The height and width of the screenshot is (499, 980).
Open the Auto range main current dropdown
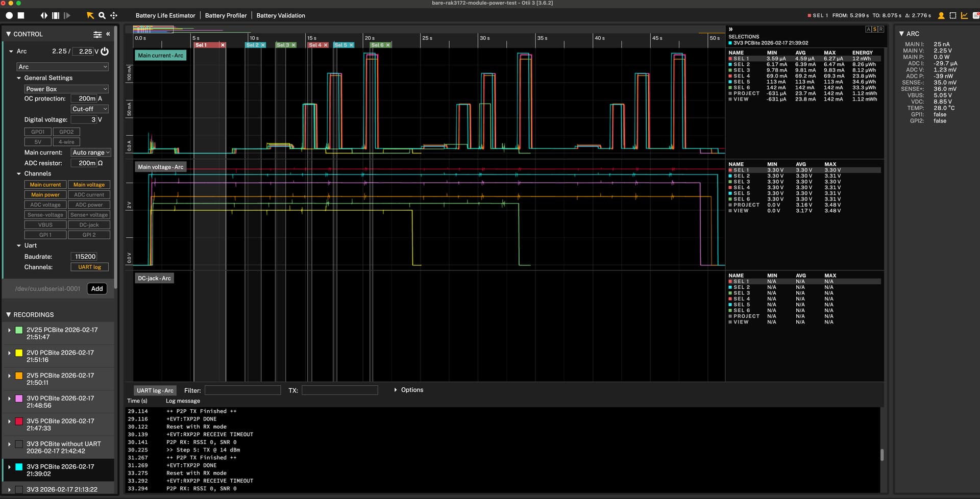pos(91,153)
